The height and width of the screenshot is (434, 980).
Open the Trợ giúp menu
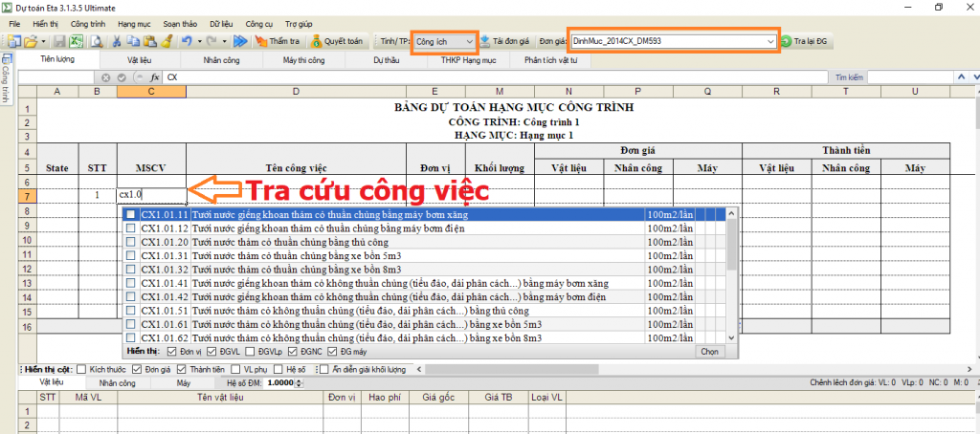pyautogui.click(x=299, y=24)
